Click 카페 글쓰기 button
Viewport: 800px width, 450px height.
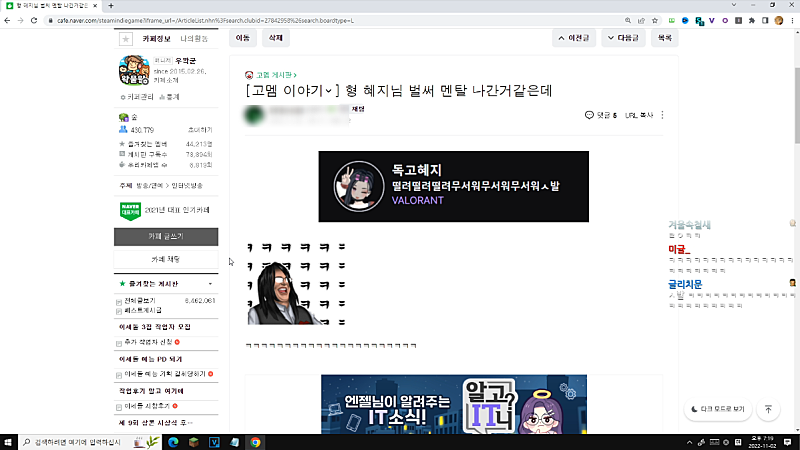(166, 237)
